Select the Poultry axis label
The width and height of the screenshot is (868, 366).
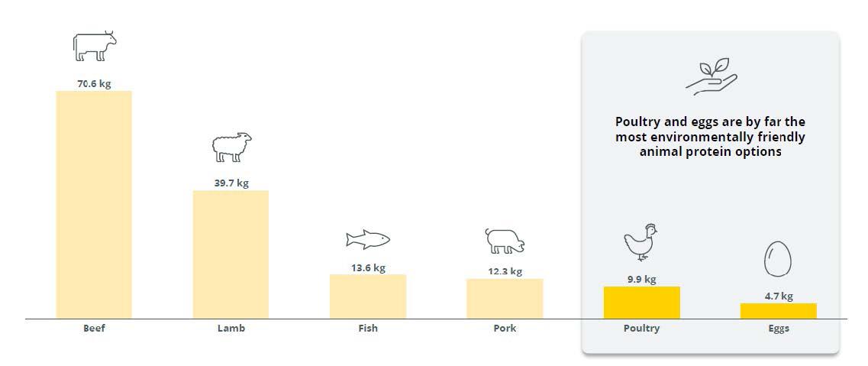pyautogui.click(x=641, y=328)
